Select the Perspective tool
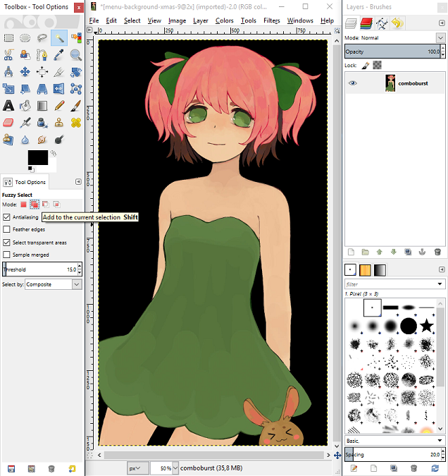 (42, 89)
